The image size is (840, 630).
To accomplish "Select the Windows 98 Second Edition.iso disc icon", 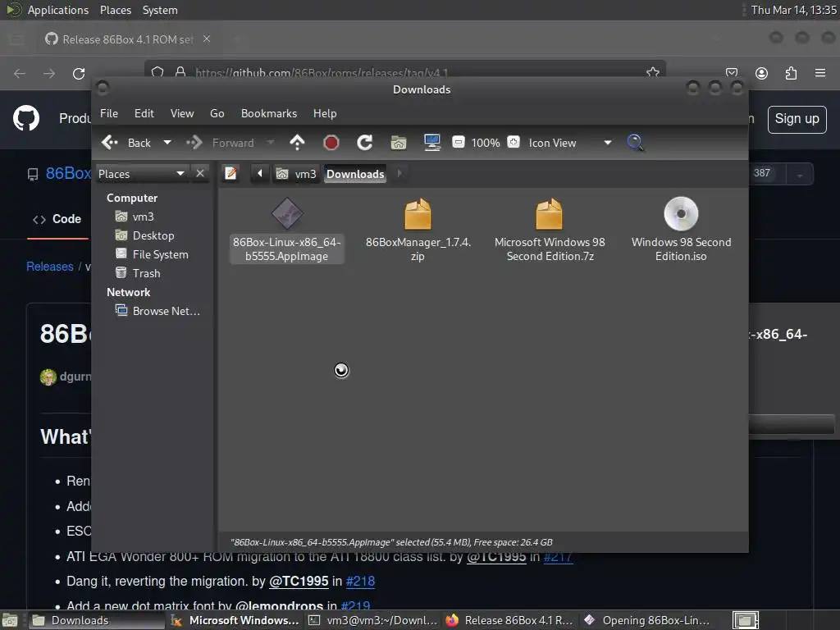I will [x=681, y=213].
